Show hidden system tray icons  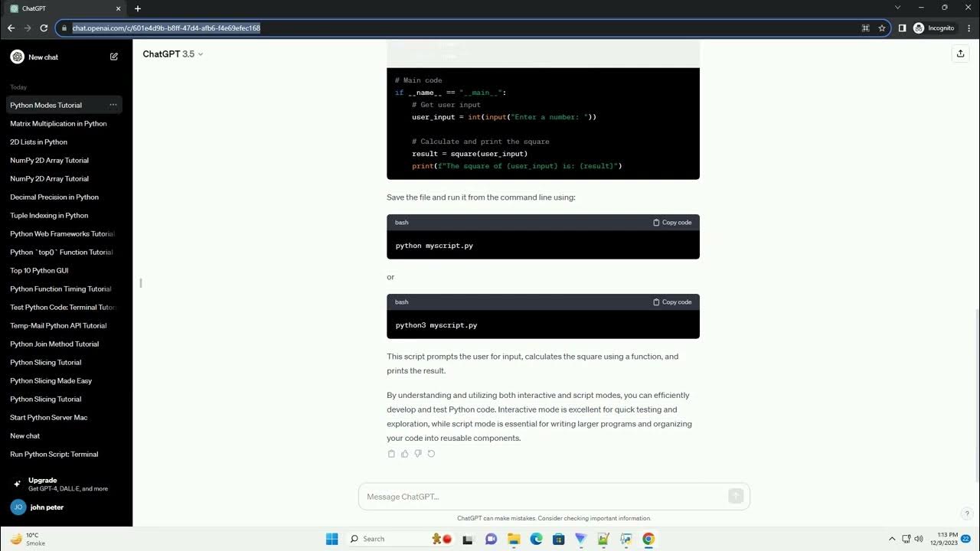[x=891, y=539]
